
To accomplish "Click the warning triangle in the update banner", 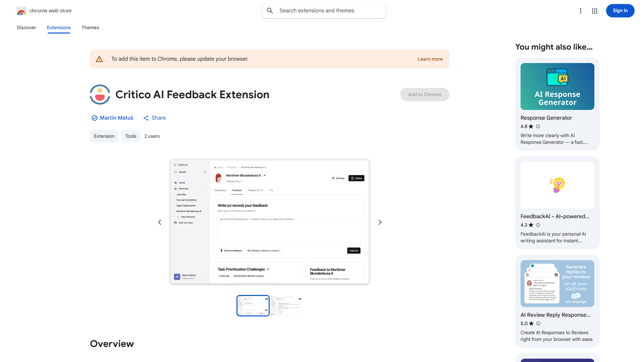I will [x=99, y=59].
